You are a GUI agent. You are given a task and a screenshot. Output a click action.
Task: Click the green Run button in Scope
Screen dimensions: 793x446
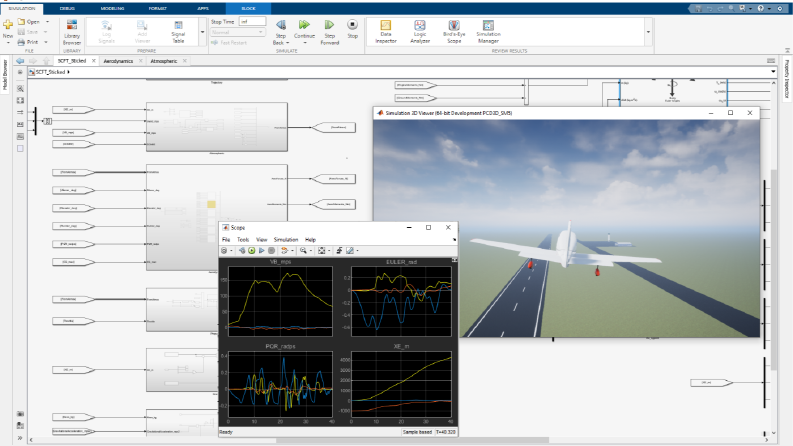click(251, 250)
